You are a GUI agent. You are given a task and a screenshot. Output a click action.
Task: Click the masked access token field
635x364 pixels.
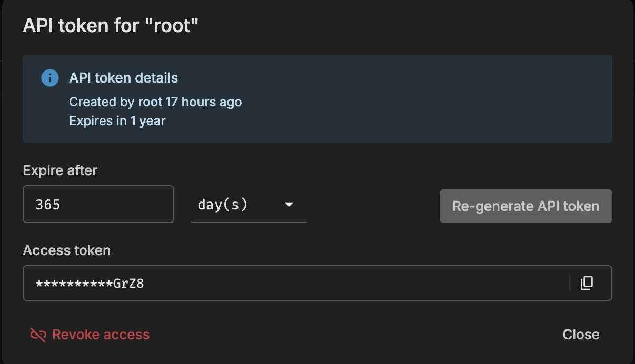211,283
